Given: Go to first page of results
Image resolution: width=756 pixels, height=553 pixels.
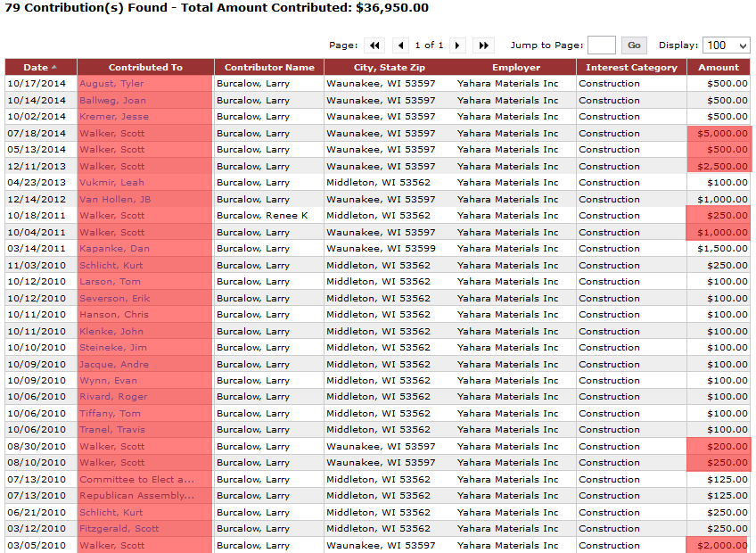Looking at the screenshot, I should [374, 45].
